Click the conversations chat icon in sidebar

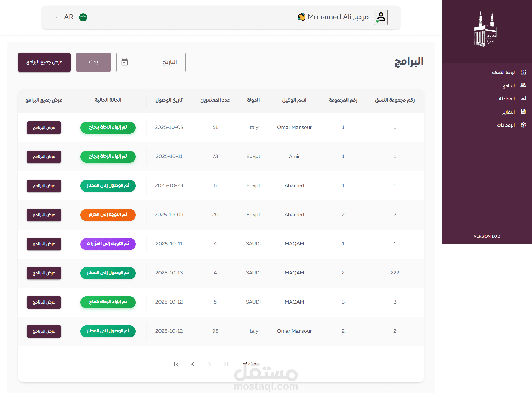(523, 98)
